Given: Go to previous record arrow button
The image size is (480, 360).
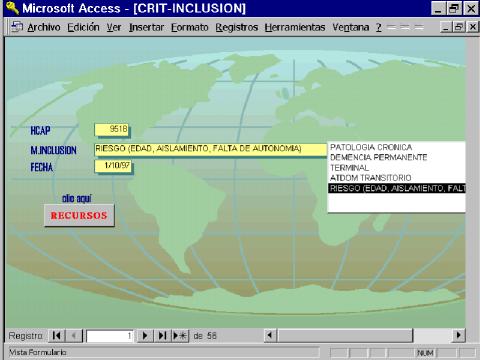Looking at the screenshot, I should [74, 335].
